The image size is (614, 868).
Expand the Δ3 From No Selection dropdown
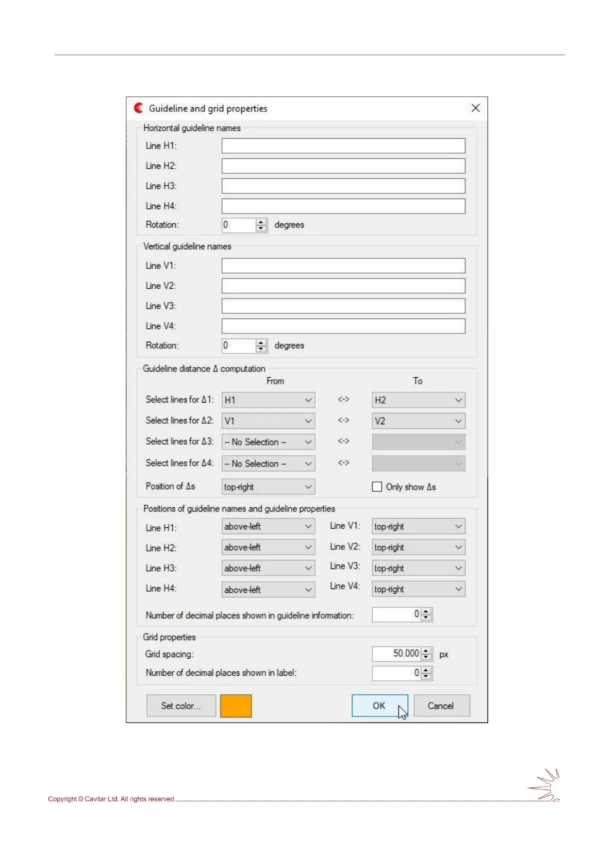[x=268, y=442]
